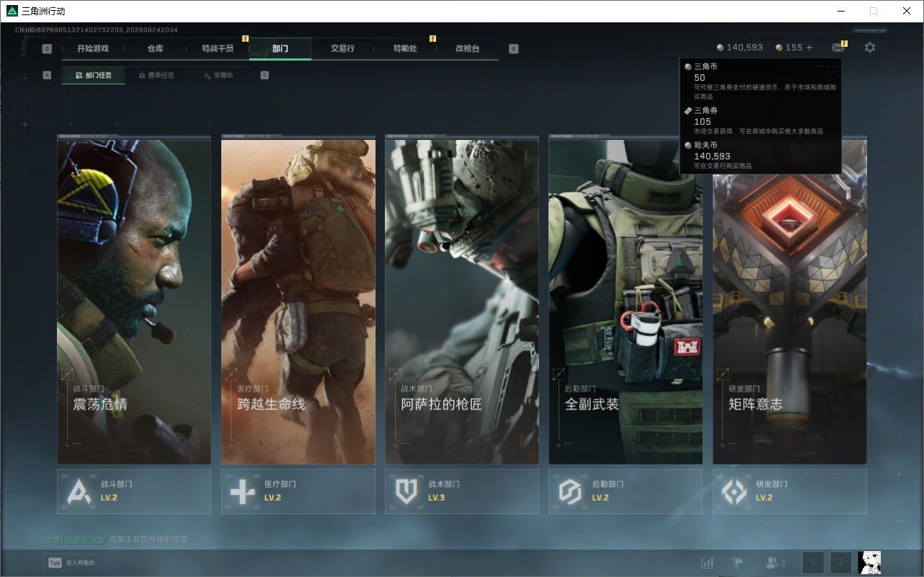Click the 战斗部门 emblem icon
Viewport: 924px width, 577px height.
pos(79,491)
